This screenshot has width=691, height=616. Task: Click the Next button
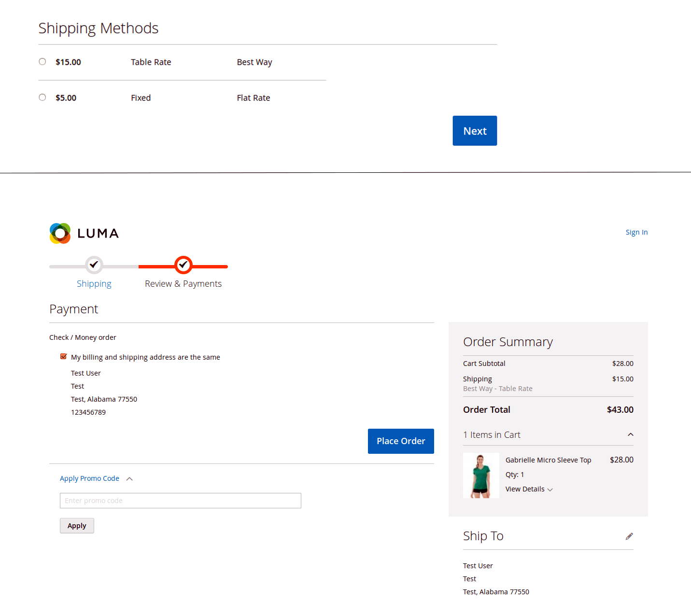[x=475, y=131]
